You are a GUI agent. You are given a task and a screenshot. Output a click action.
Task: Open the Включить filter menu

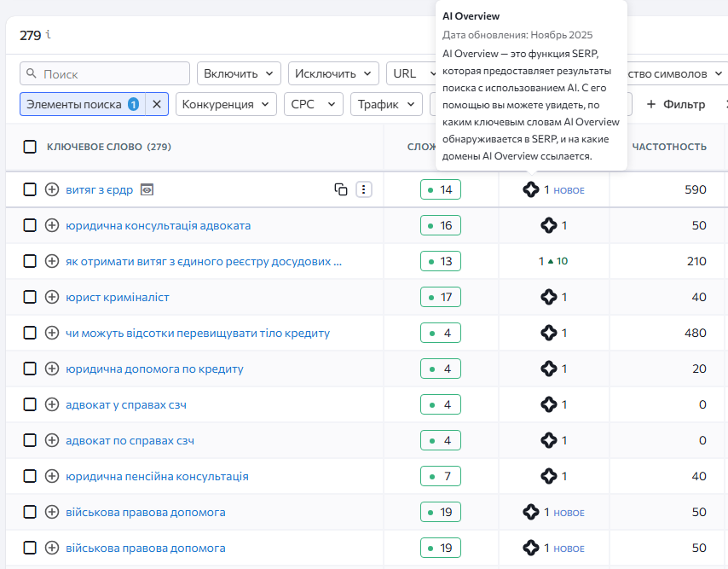[239, 73]
